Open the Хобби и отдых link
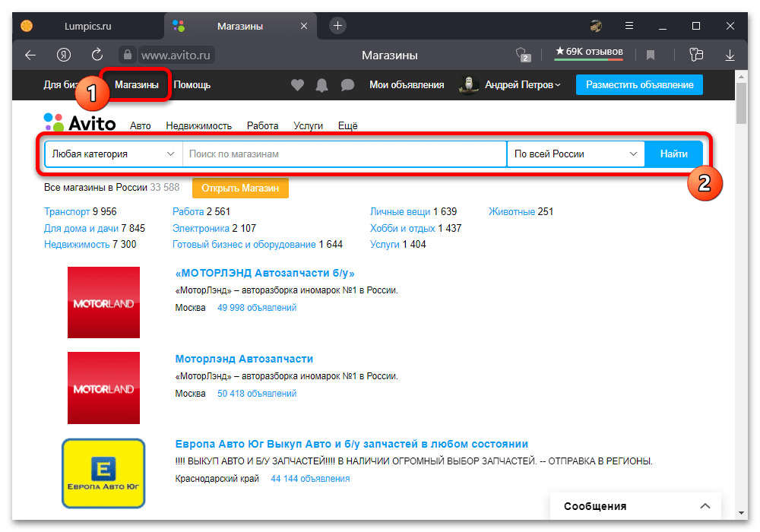This screenshot has width=760, height=532. pyautogui.click(x=402, y=228)
